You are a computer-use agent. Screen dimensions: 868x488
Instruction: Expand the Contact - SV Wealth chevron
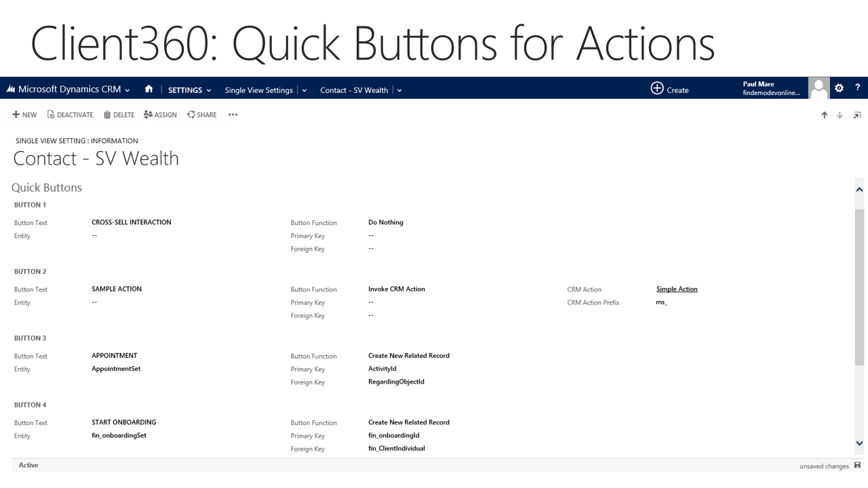pos(399,90)
